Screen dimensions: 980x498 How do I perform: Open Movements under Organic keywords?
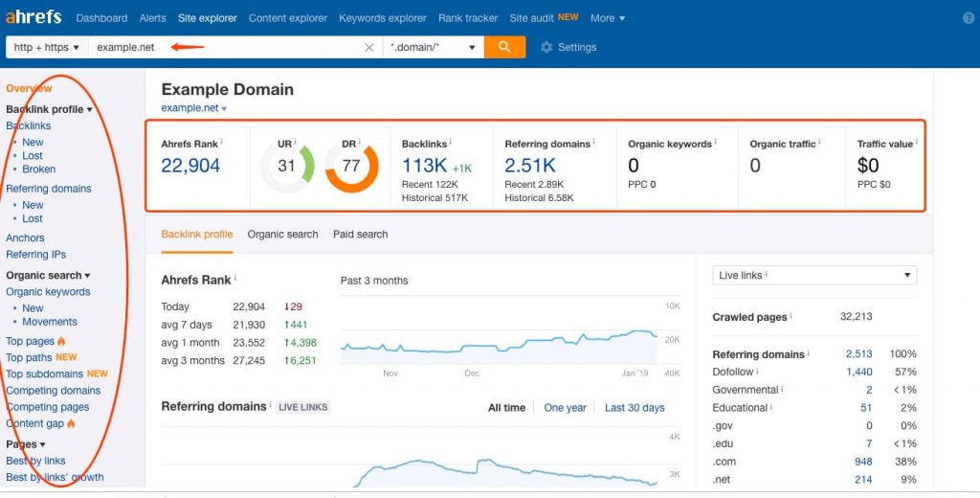tap(50, 322)
